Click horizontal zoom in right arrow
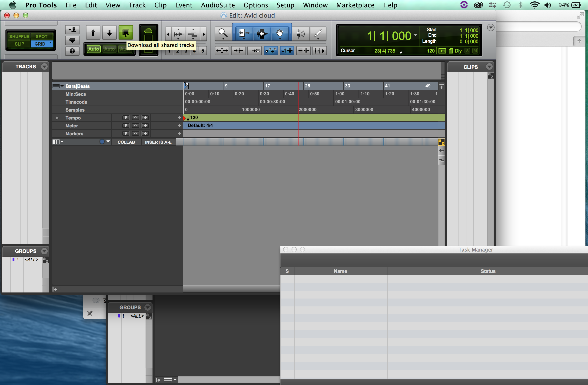The width and height of the screenshot is (588, 385). tap(204, 34)
